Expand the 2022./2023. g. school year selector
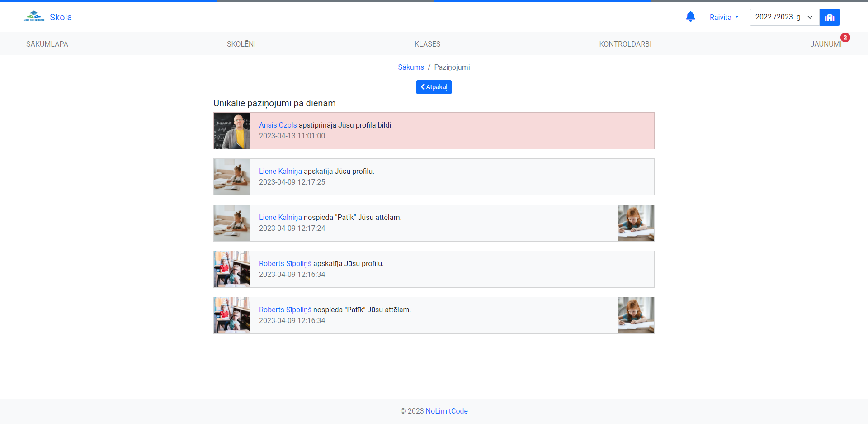This screenshot has height=424, width=868. (784, 17)
